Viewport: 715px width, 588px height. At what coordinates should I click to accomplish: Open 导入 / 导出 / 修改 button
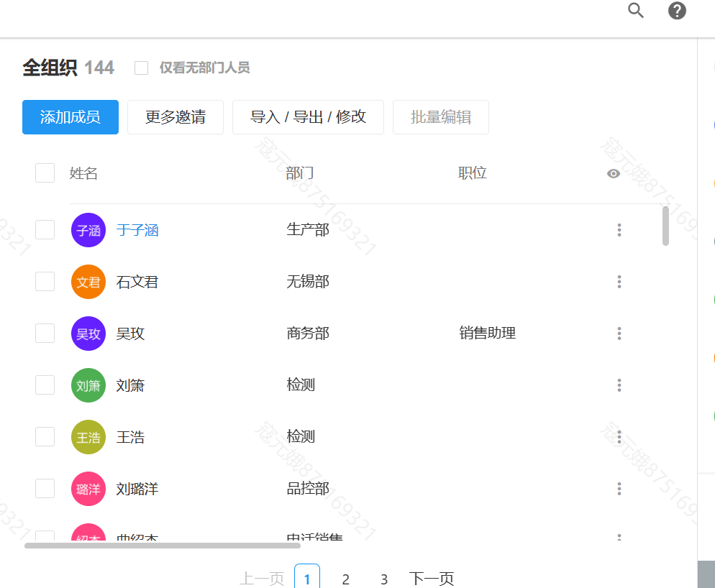308,117
